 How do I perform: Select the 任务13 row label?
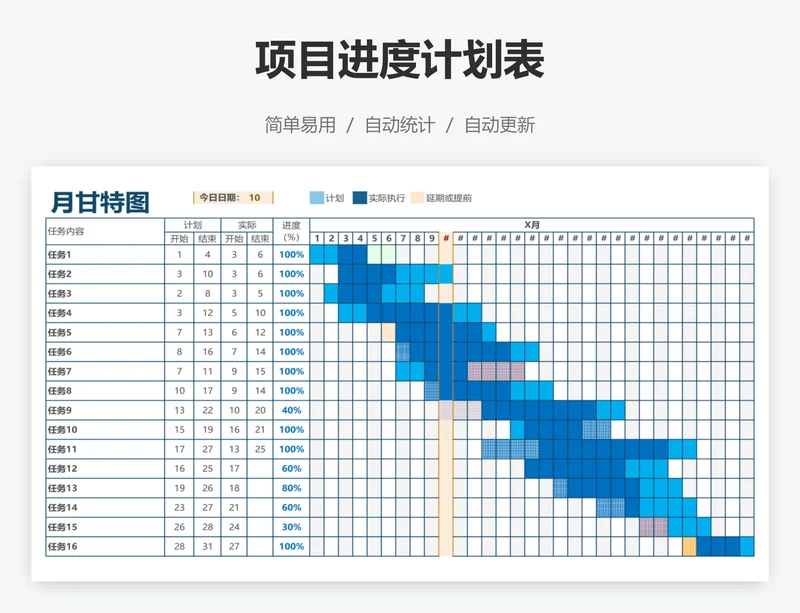(105, 488)
